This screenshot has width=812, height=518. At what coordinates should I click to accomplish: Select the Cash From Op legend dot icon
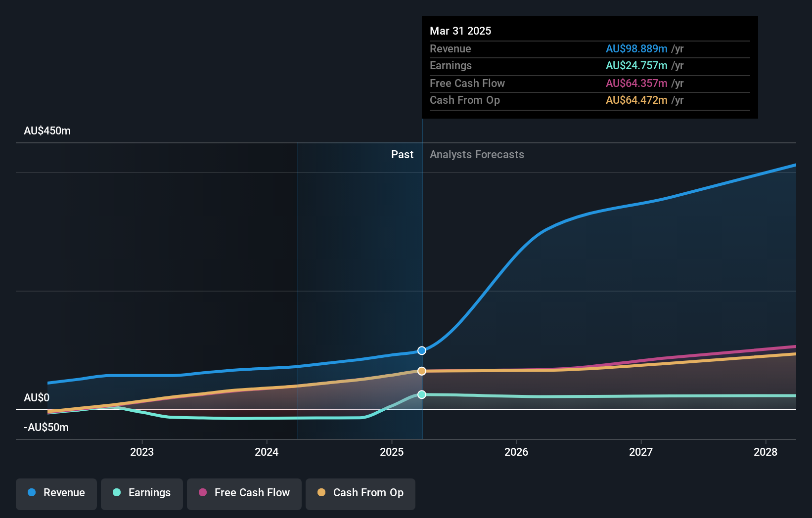pos(321,493)
